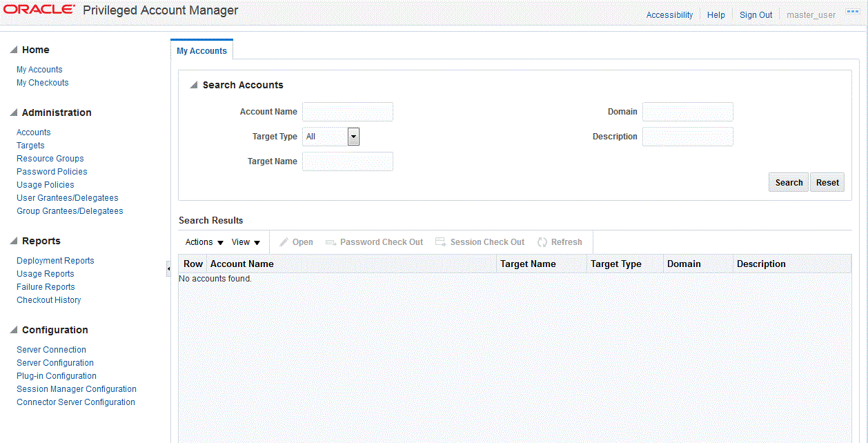Open the Accessibility link
This screenshot has height=443, width=868.
669,15
